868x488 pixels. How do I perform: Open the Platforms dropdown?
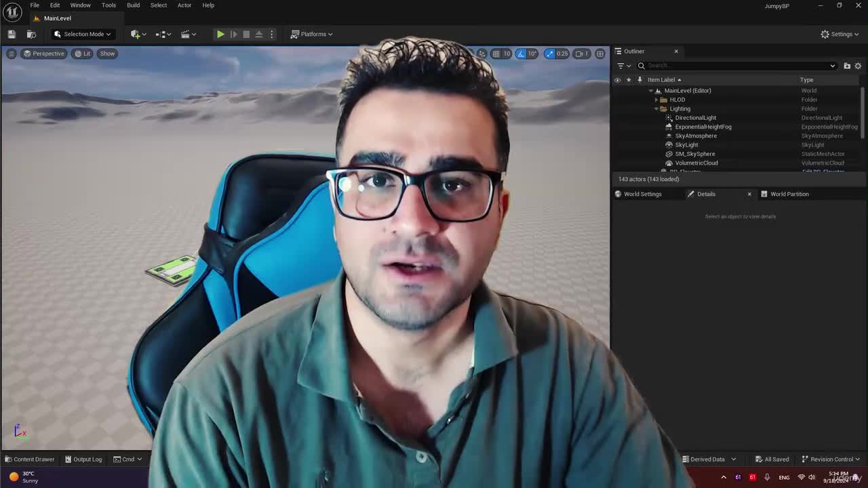[312, 34]
